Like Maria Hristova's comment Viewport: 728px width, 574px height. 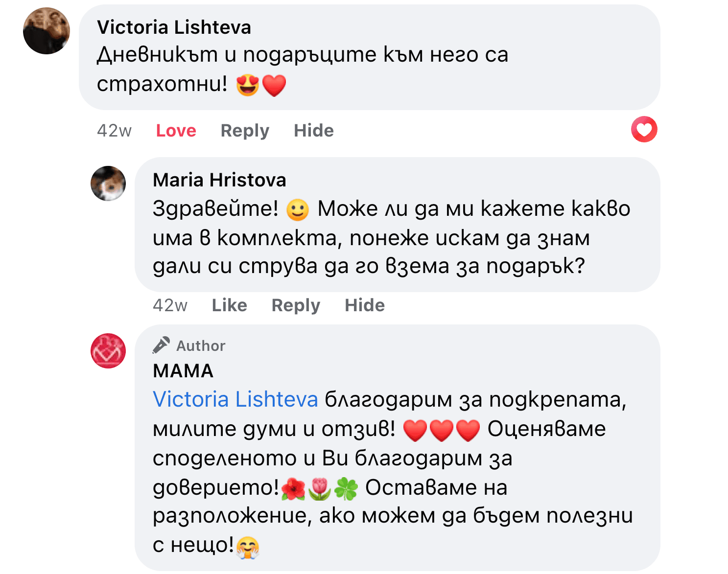click(x=229, y=305)
